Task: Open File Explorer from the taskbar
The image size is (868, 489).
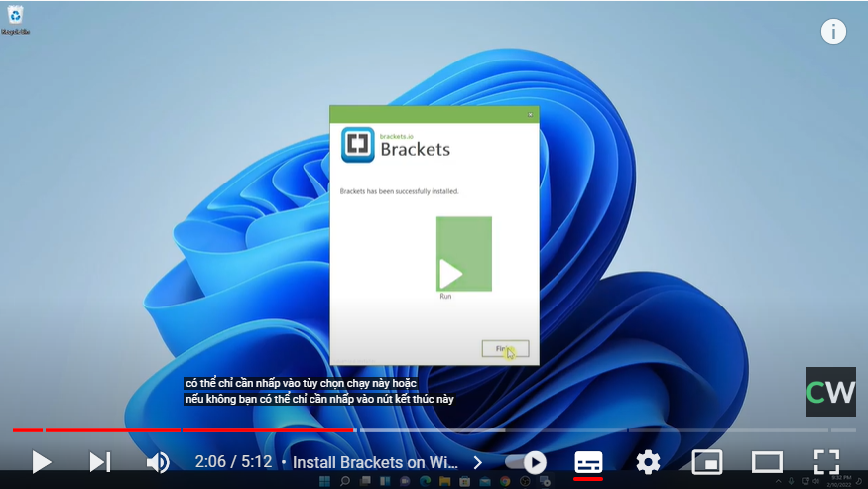Action: (x=444, y=481)
